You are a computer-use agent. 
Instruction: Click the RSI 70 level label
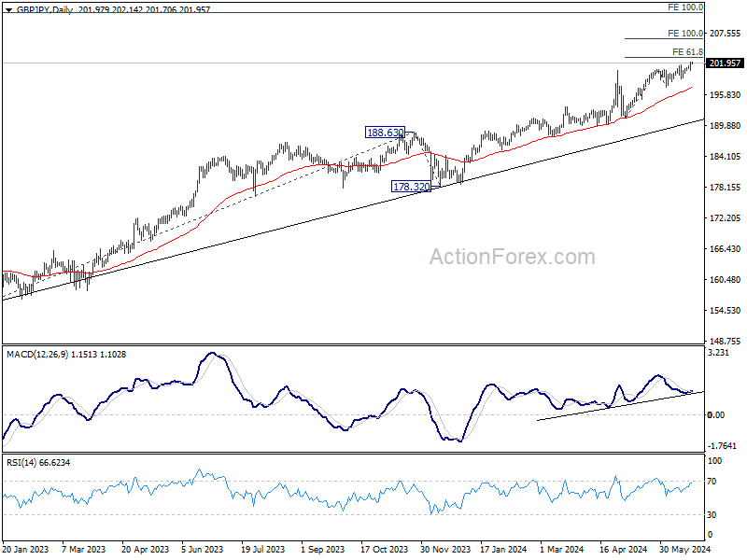712,482
